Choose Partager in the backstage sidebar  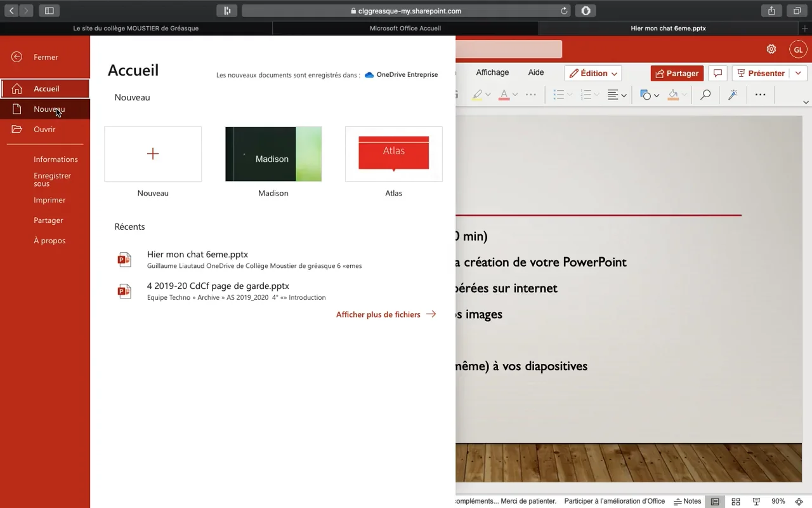48,220
